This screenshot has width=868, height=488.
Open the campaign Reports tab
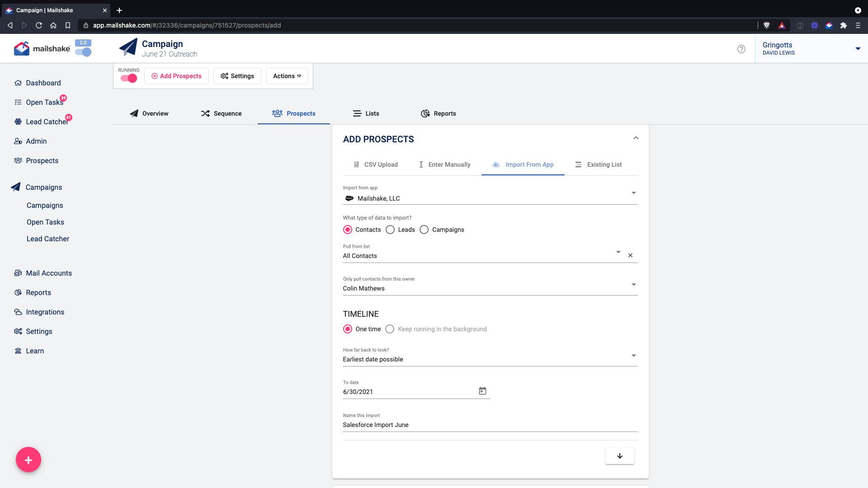coord(438,113)
